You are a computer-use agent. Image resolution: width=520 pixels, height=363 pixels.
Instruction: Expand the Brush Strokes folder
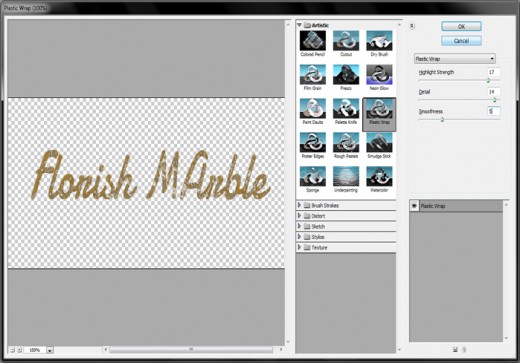click(299, 205)
